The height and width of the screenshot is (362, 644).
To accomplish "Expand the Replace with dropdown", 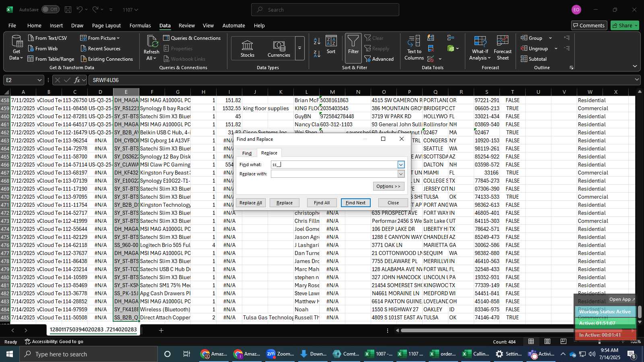I will [401, 174].
